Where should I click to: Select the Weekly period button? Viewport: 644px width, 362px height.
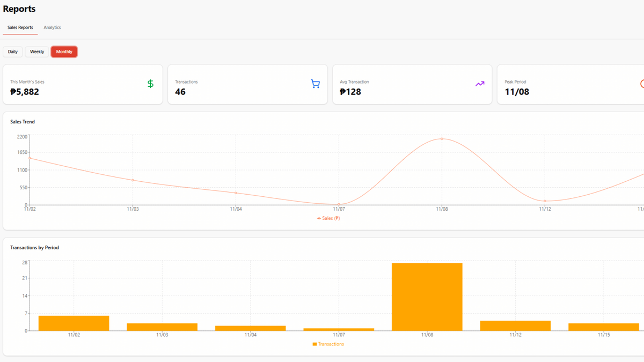37,52
